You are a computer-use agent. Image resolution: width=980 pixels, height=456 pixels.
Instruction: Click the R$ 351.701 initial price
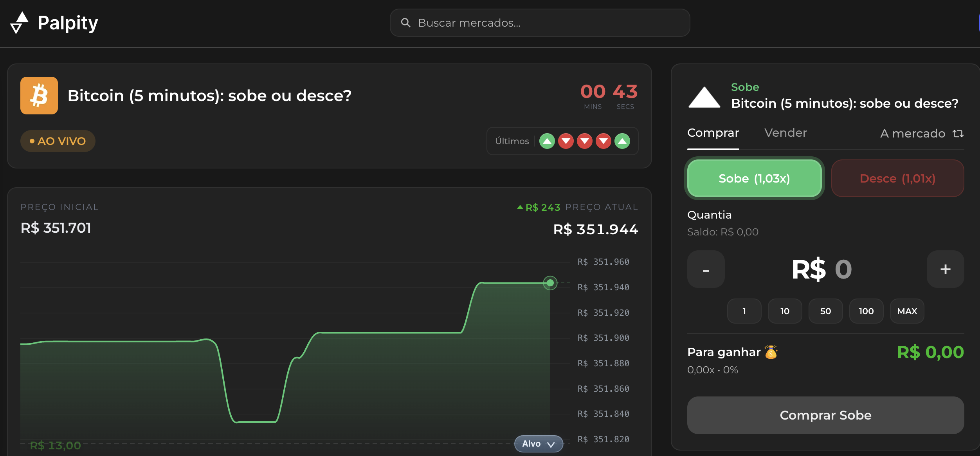(x=56, y=228)
